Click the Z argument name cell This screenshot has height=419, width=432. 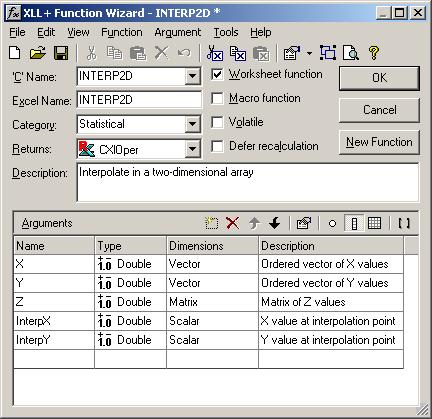(x=54, y=302)
